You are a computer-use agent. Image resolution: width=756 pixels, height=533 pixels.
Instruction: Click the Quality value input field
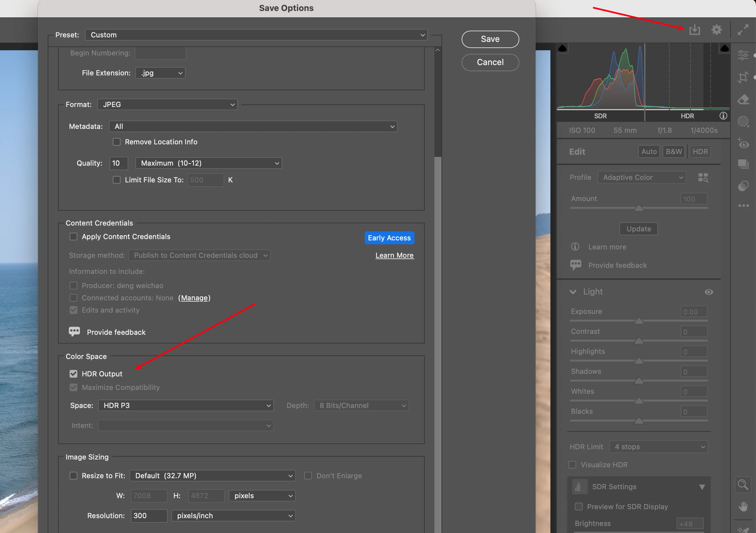[119, 163]
